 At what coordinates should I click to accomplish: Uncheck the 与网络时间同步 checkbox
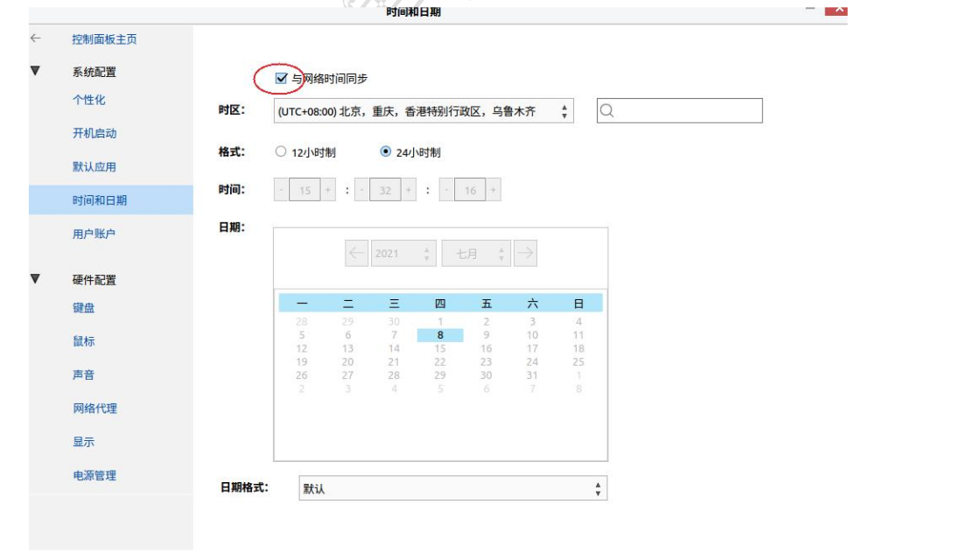(x=281, y=79)
